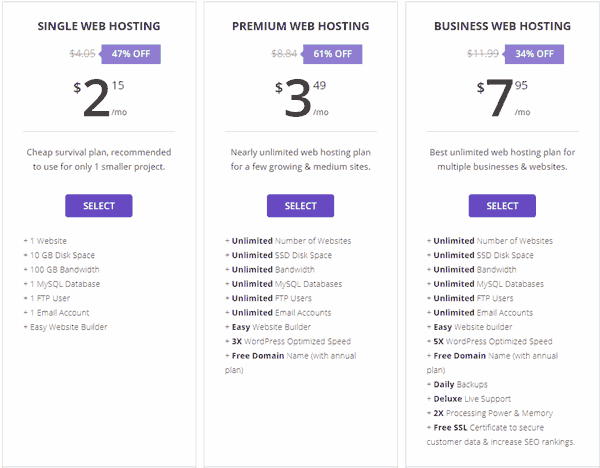Click the $2.15 per month price
The image size is (600, 468).
(99, 100)
